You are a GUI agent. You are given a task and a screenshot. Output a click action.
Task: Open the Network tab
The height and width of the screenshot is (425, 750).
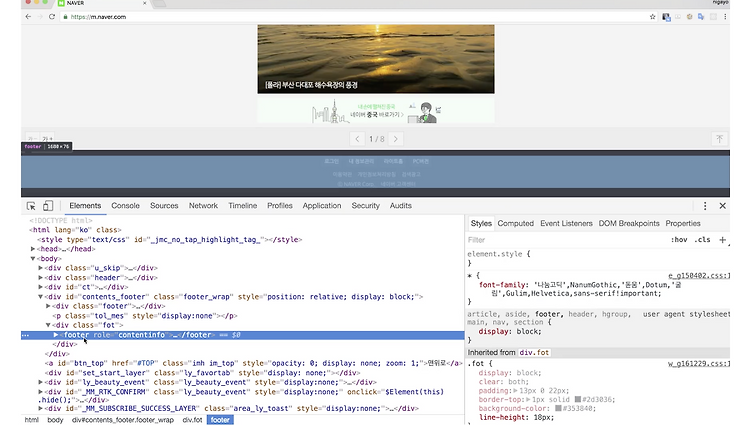tap(203, 206)
